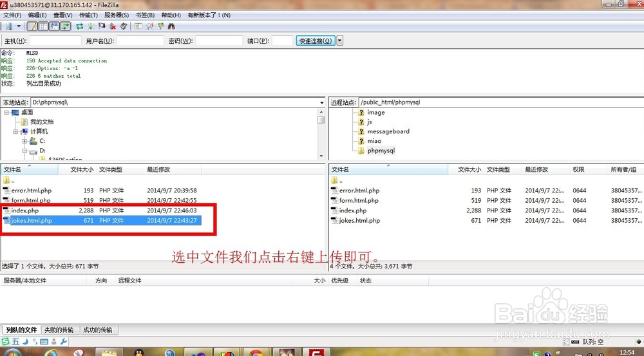Select the remote messageboard folder
The image size is (644, 356).
pyautogui.click(x=388, y=131)
